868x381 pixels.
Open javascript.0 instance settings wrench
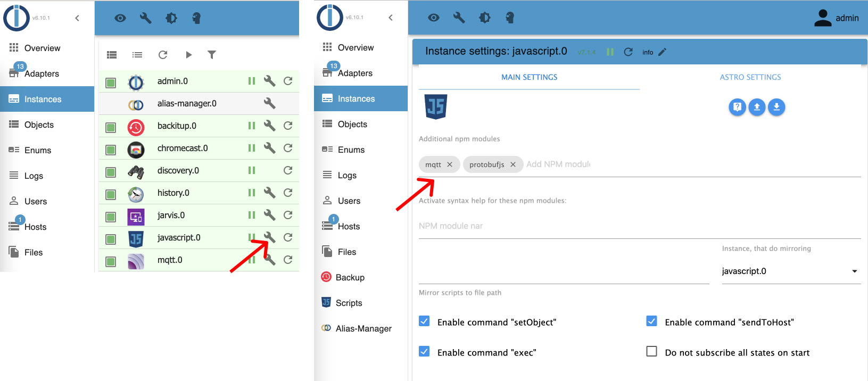(x=270, y=237)
